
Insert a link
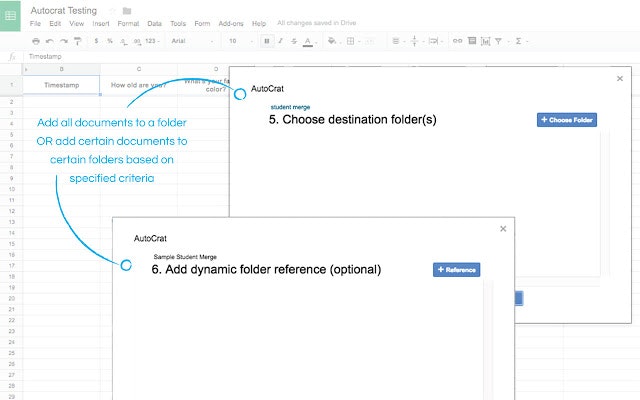click(x=458, y=41)
